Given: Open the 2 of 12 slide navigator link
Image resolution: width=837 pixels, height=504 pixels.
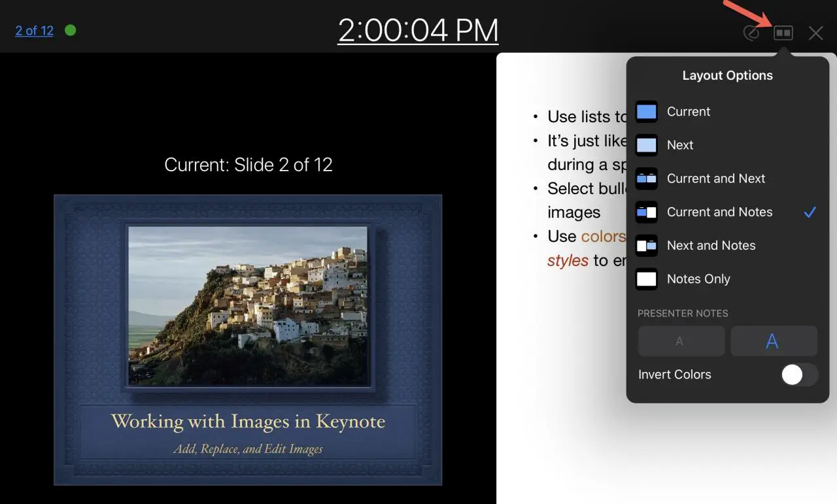Looking at the screenshot, I should [34, 31].
